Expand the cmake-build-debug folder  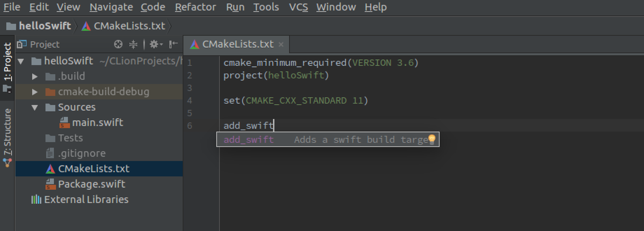pos(35,92)
